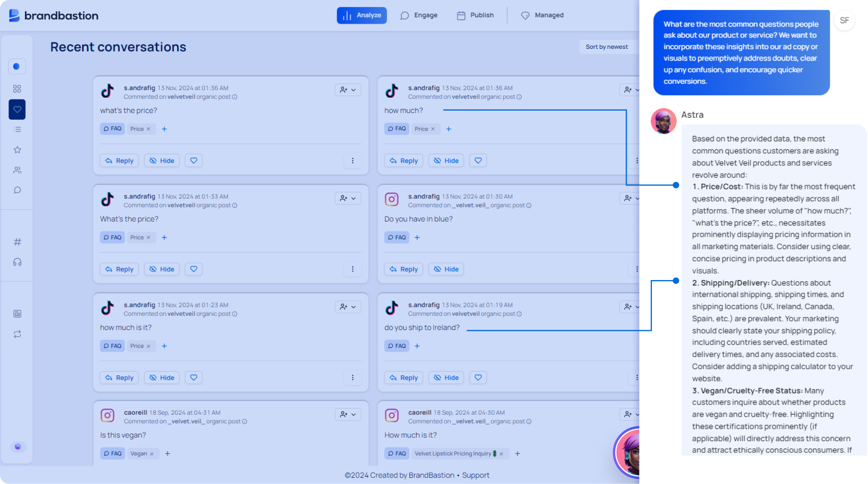Open the "Sort by newest" dropdown
The image size is (868, 484).
(x=607, y=46)
